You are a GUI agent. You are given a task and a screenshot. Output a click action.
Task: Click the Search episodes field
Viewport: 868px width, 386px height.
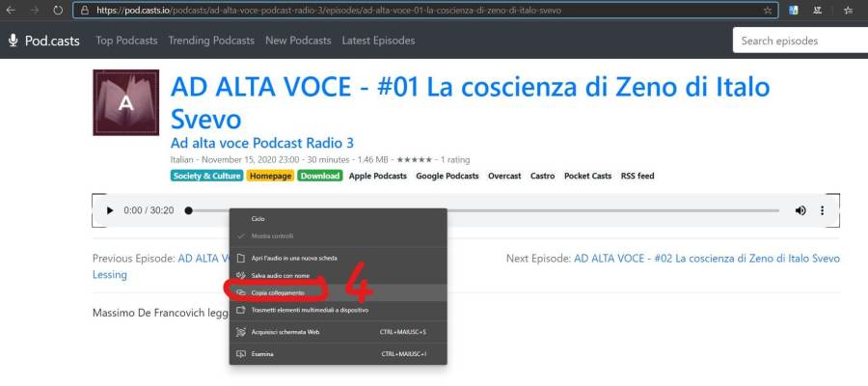coord(799,41)
